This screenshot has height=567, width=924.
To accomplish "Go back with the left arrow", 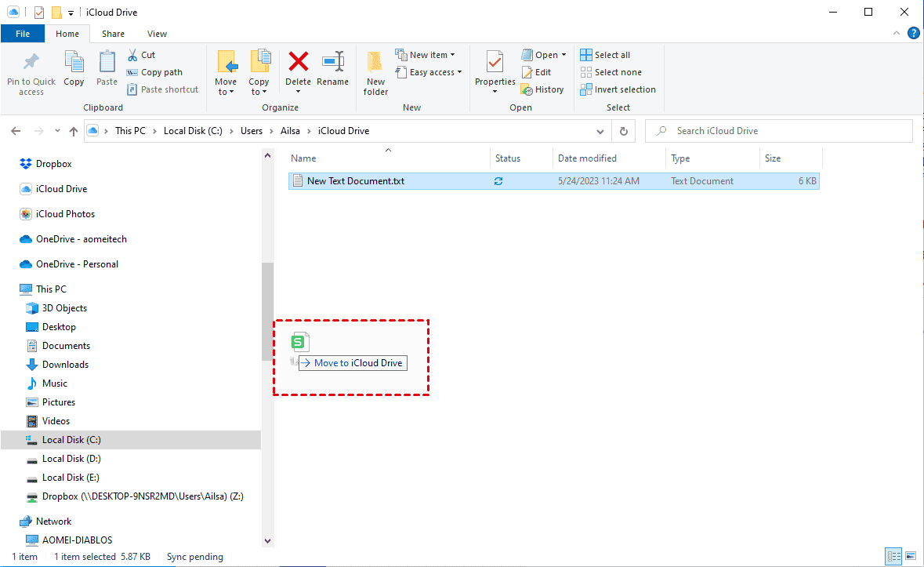I will pyautogui.click(x=16, y=131).
